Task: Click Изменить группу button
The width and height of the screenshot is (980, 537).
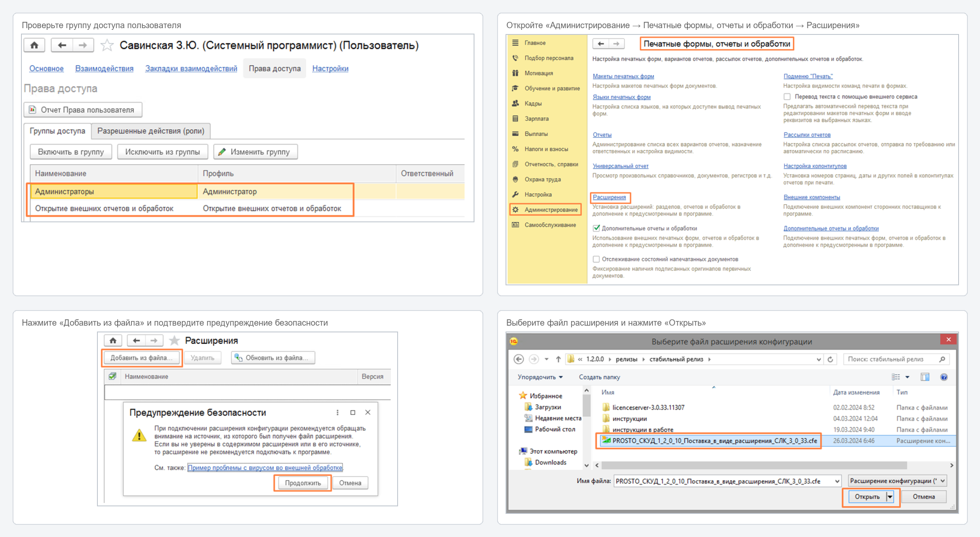Action: click(x=256, y=152)
